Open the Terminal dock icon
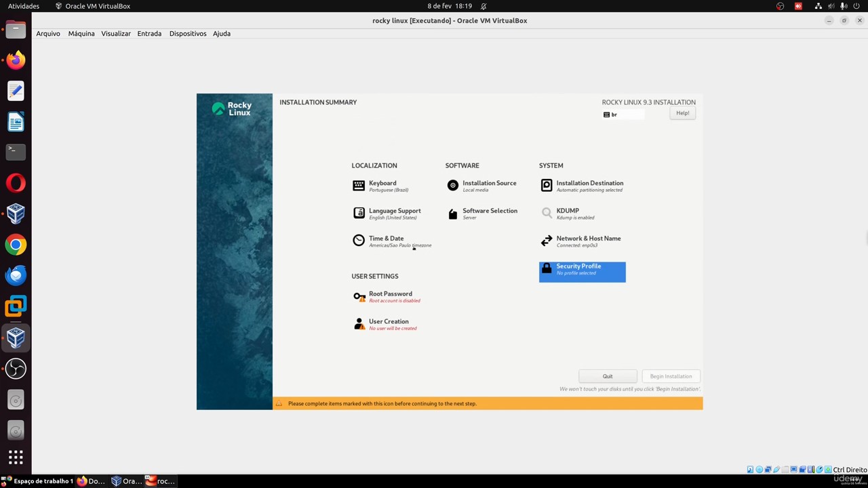This screenshot has width=868, height=488. point(16,152)
